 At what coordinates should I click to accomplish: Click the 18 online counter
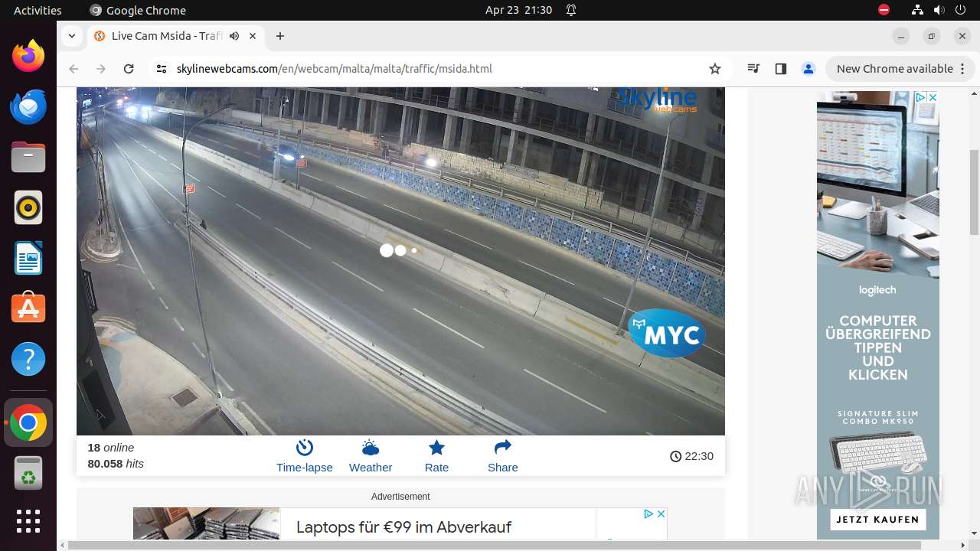pyautogui.click(x=111, y=448)
